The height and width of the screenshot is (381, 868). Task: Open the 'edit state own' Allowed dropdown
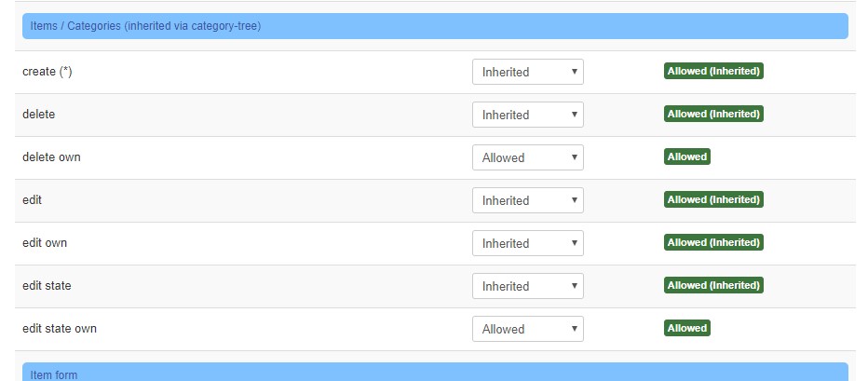pyautogui.click(x=527, y=329)
